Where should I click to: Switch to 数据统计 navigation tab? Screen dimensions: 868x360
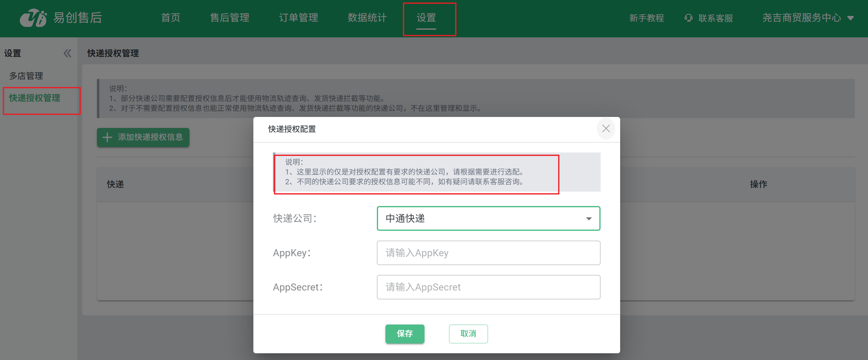pos(367,18)
